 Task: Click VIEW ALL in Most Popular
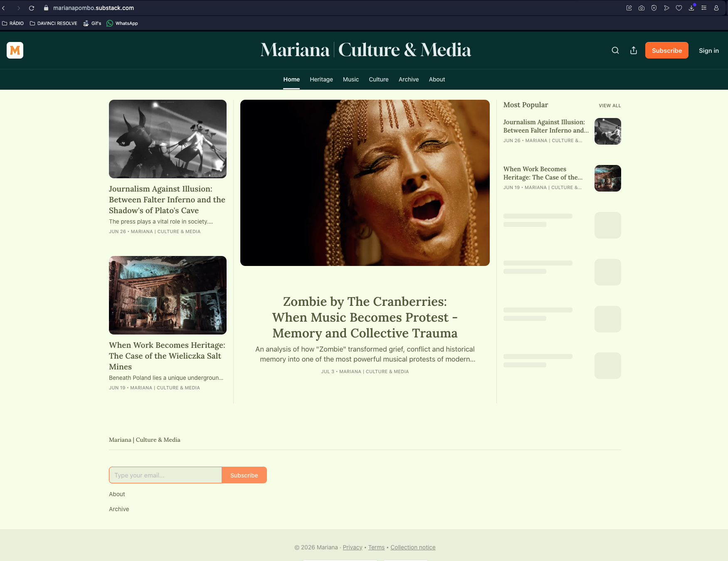point(610,106)
